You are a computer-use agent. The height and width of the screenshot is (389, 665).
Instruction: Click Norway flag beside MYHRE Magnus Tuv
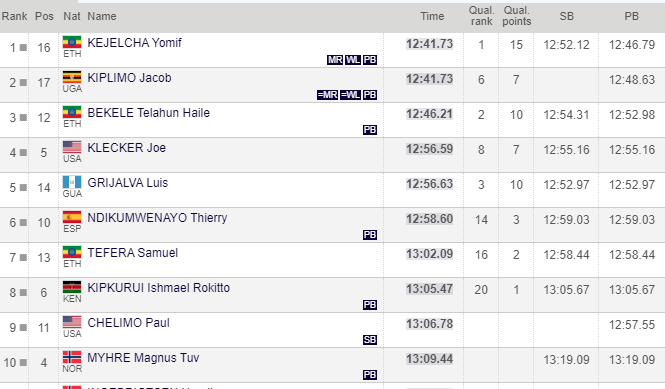click(x=72, y=357)
